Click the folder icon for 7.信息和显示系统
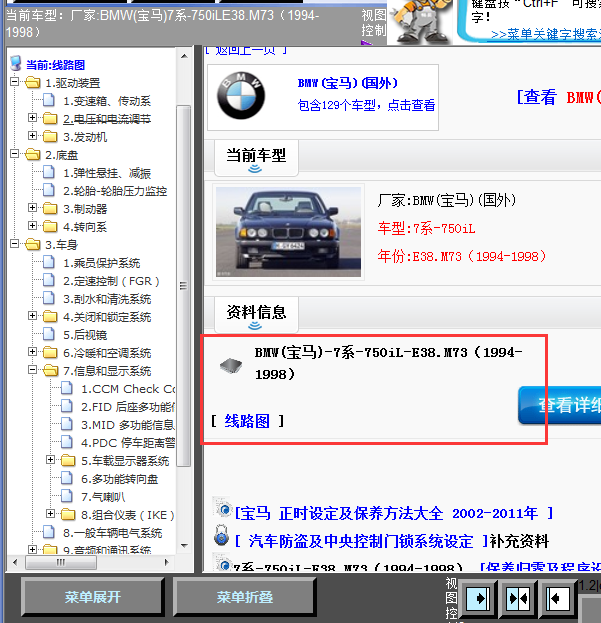The height and width of the screenshot is (623, 601). [50, 370]
